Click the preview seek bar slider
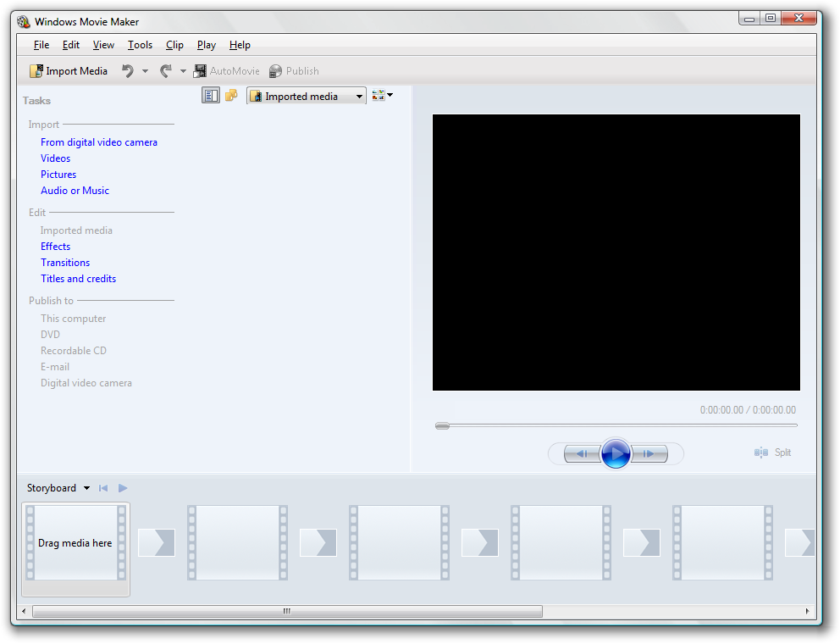 [x=442, y=425]
